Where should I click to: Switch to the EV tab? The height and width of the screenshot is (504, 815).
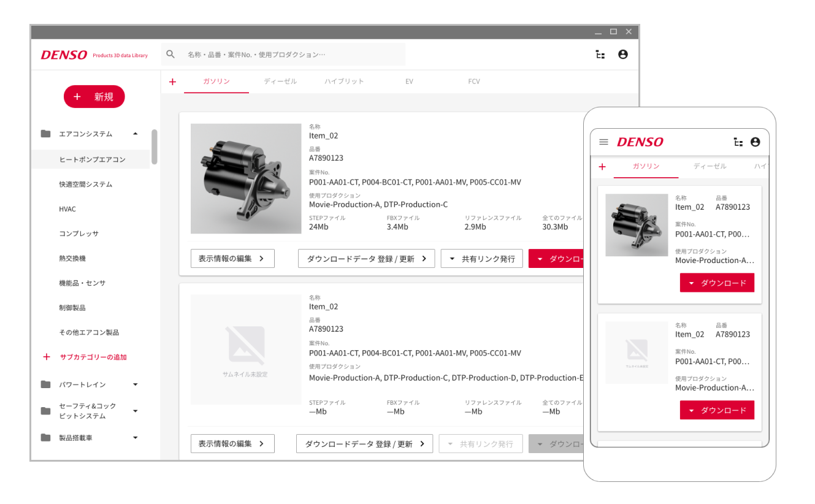[409, 82]
